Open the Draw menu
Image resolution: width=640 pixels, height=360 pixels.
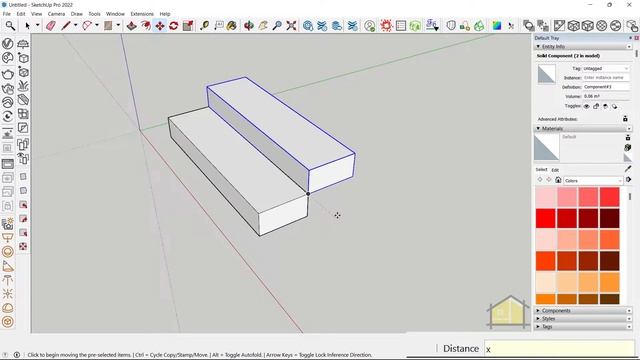point(77,14)
